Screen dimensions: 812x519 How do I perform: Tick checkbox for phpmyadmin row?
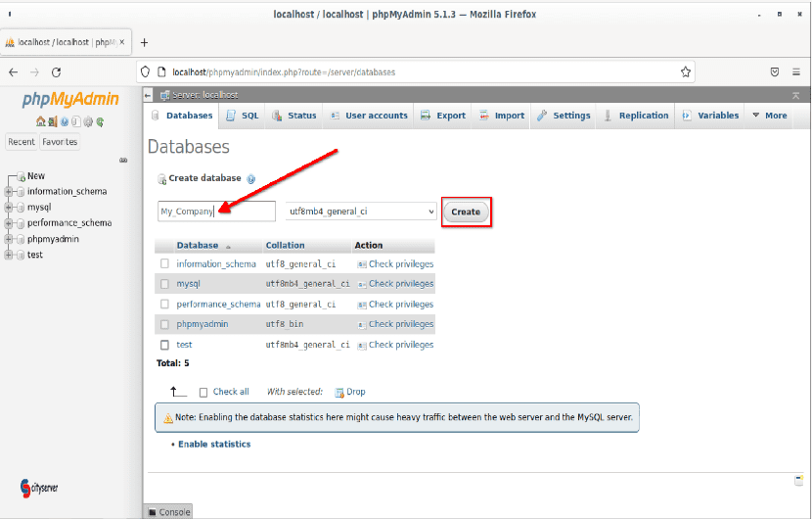coord(164,324)
